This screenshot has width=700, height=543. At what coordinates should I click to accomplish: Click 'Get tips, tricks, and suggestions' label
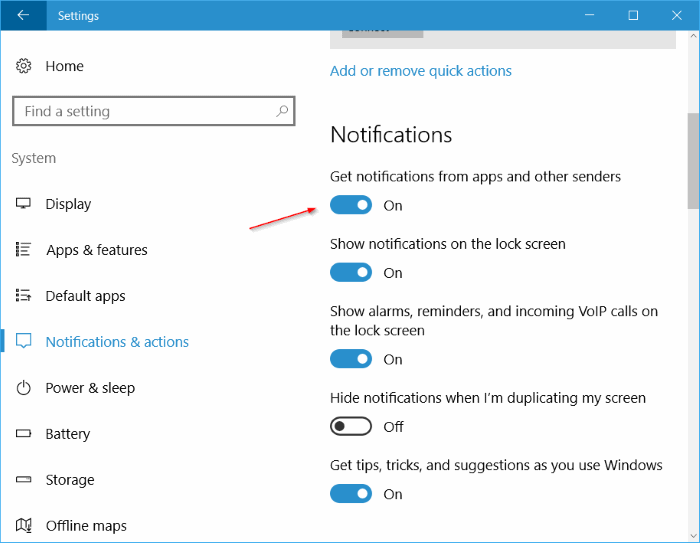click(x=496, y=465)
